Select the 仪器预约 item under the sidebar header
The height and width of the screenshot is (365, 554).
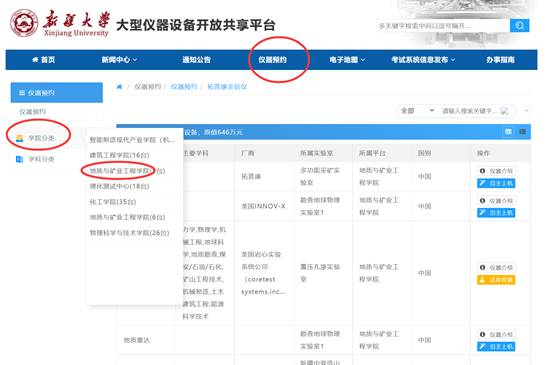pos(32,112)
